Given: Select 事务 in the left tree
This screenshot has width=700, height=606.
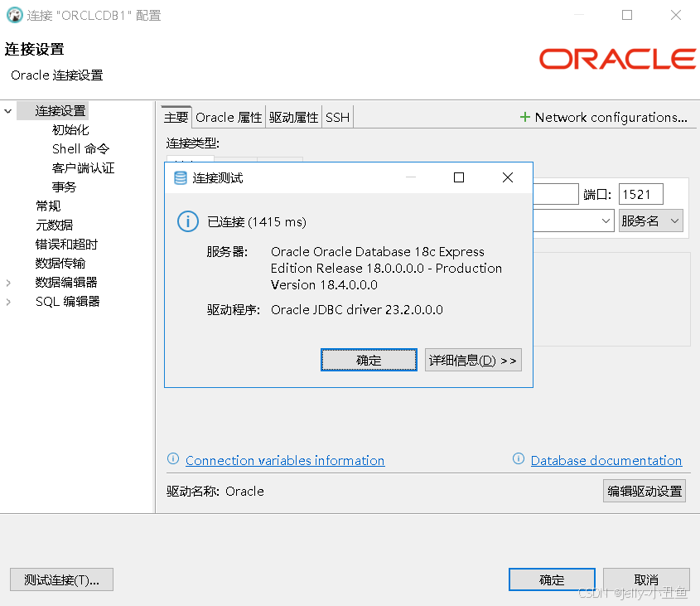Looking at the screenshot, I should (x=65, y=187).
